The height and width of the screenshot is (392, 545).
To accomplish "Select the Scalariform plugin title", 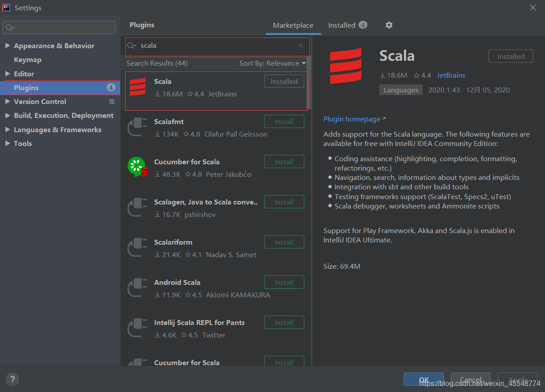I will click(173, 242).
